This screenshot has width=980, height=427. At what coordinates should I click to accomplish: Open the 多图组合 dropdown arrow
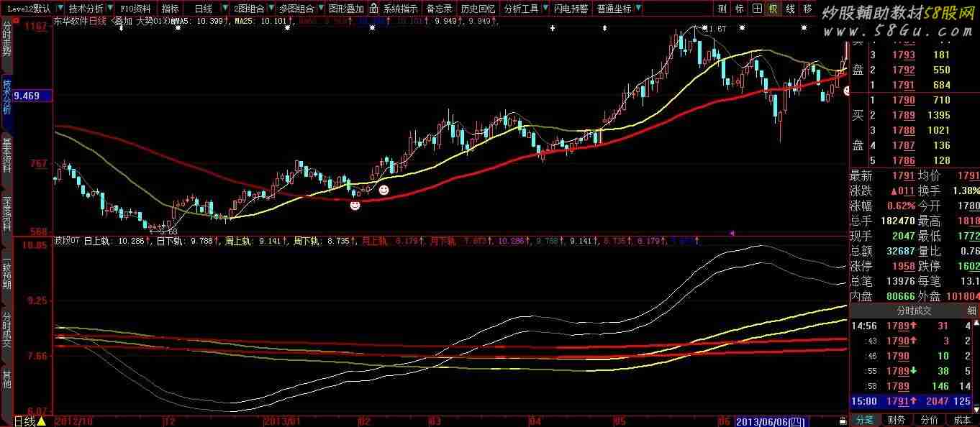pos(320,9)
